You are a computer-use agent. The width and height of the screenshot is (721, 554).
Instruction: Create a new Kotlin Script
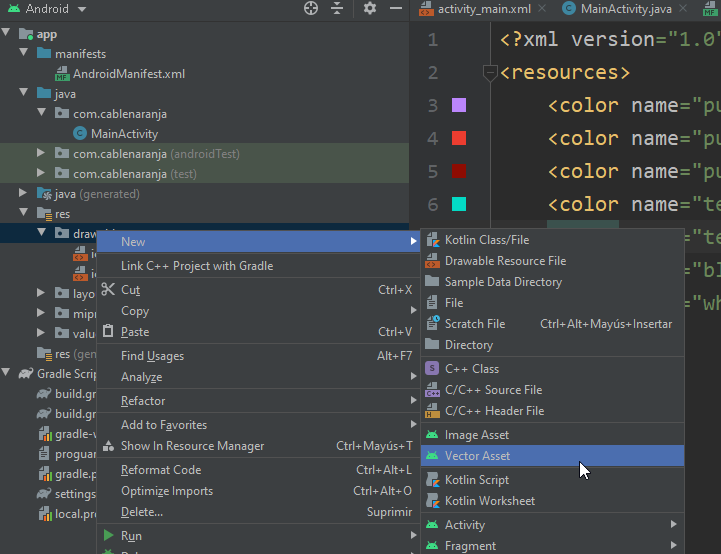tap(552, 480)
